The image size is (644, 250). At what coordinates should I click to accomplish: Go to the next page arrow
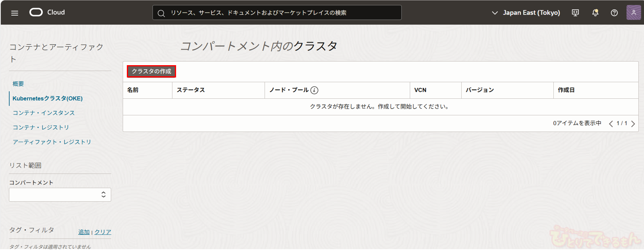coord(633,124)
